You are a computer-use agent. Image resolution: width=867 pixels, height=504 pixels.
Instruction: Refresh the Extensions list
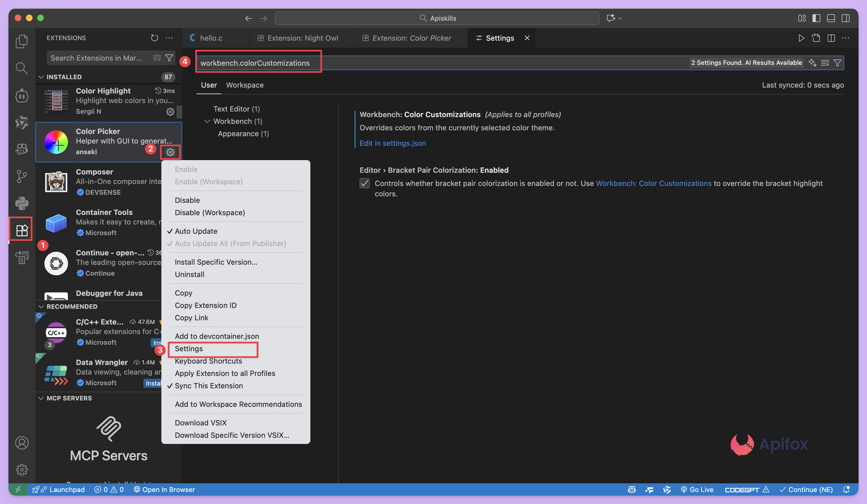coord(154,38)
